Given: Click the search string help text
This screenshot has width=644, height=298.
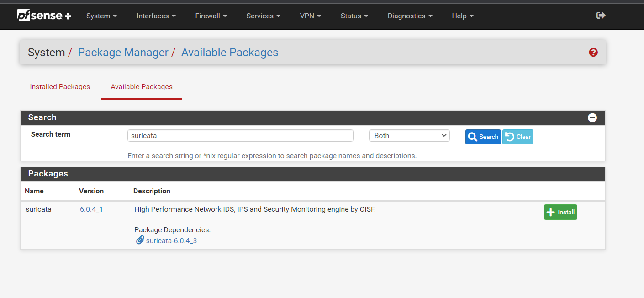Looking at the screenshot, I should pos(272,156).
